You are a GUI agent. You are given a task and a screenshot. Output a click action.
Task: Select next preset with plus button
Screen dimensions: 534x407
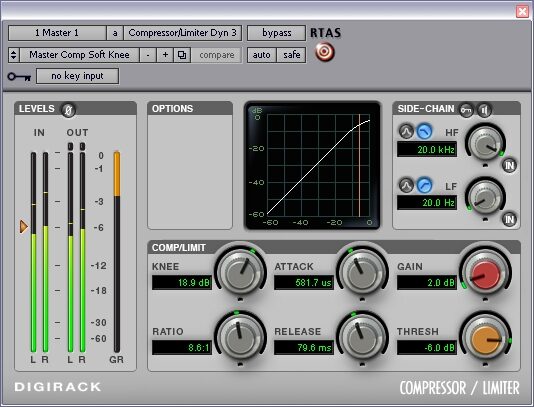(165, 55)
